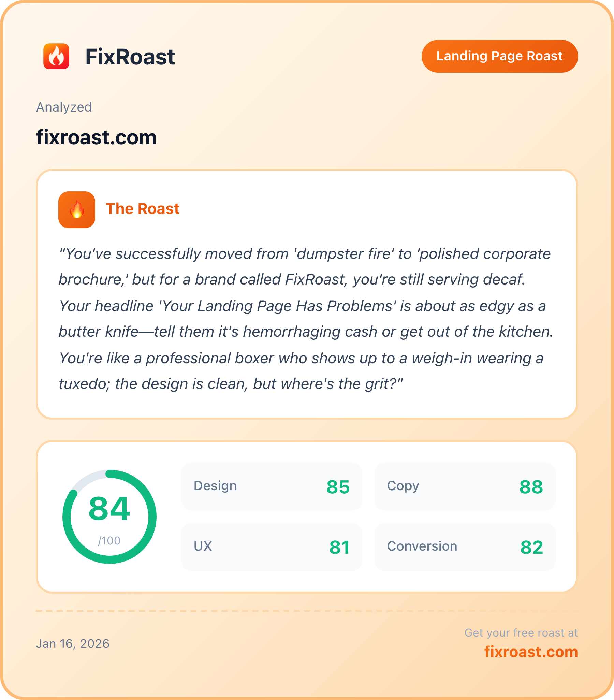Select the UX score card
This screenshot has height=700, width=614.
pyautogui.click(x=272, y=547)
